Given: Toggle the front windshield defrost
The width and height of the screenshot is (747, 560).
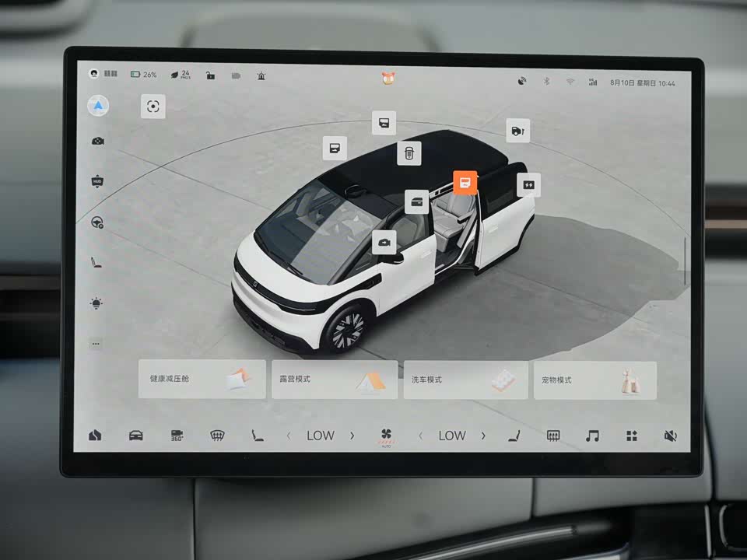Looking at the screenshot, I should point(217,436).
